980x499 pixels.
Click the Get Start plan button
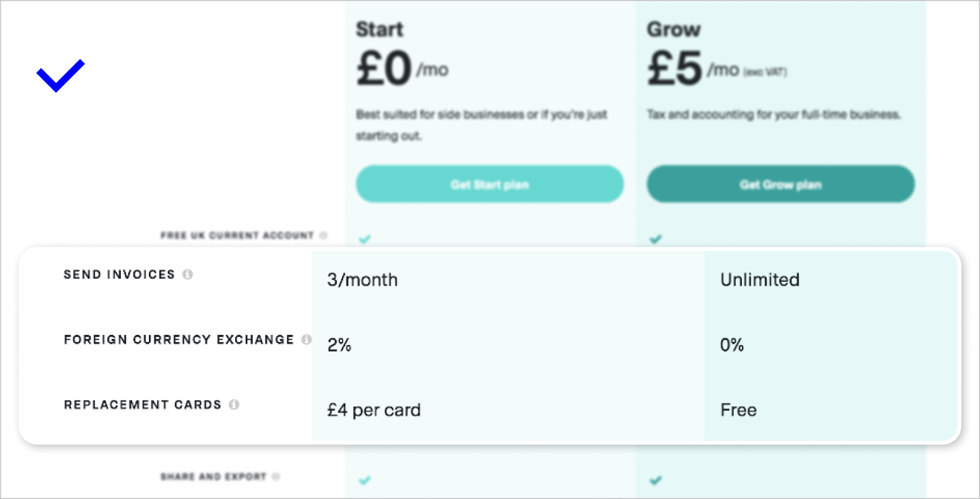490,185
